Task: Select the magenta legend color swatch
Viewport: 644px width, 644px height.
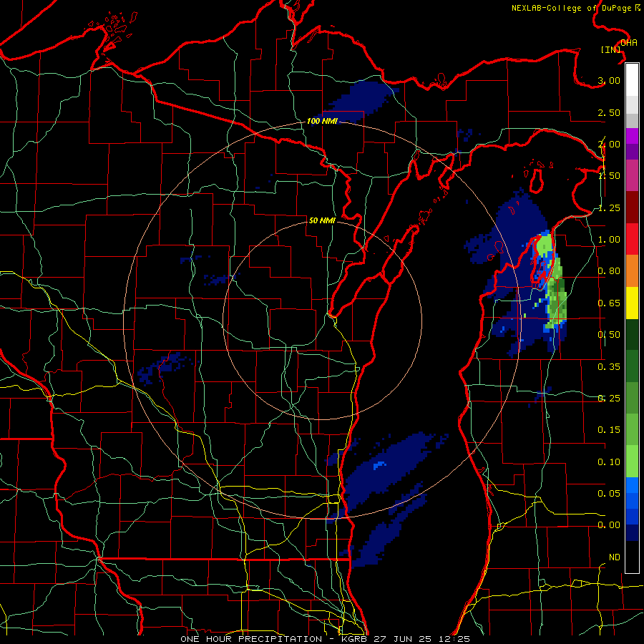Action: (632, 136)
